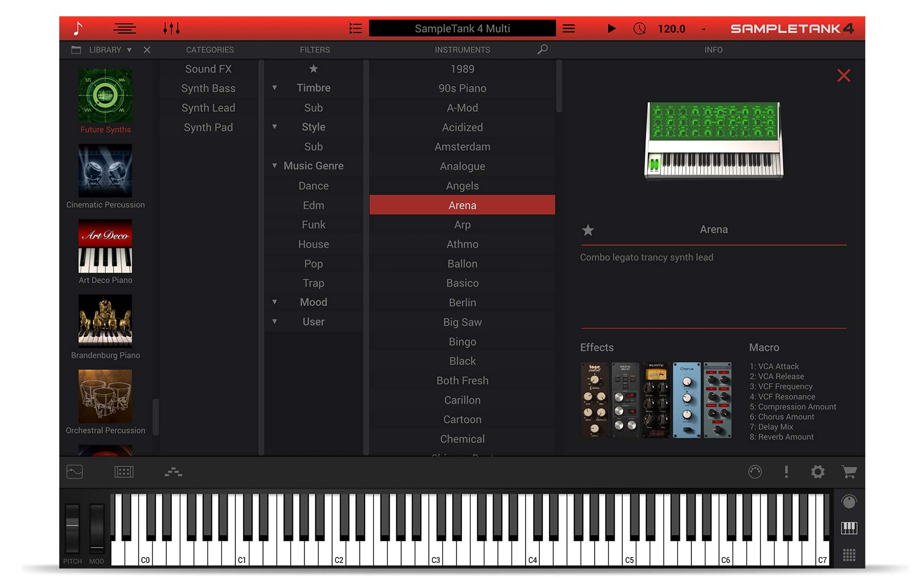Toggle the favorites star filter

[x=314, y=69]
